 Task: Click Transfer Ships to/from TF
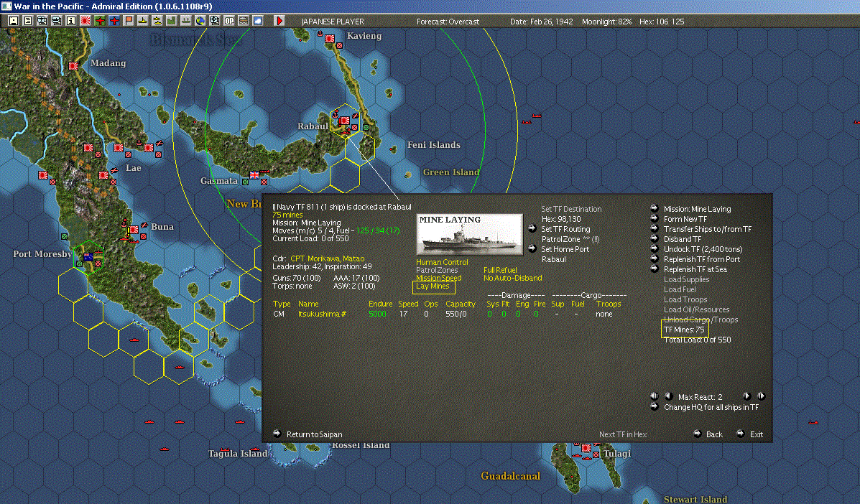[708, 229]
